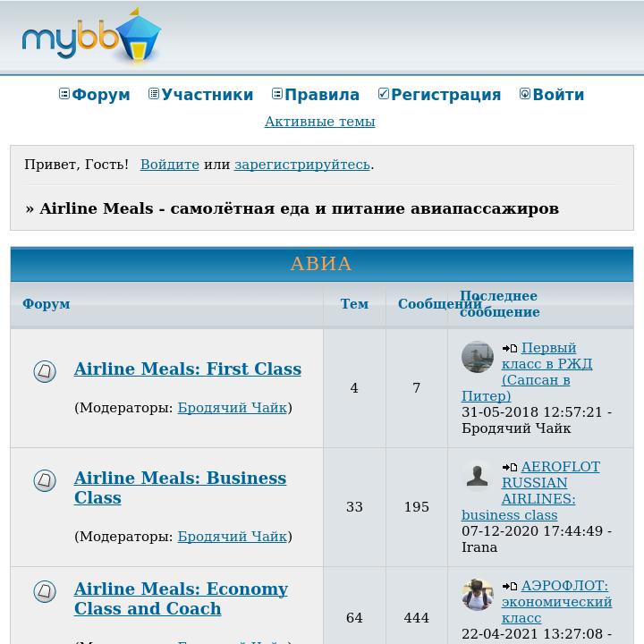Image resolution: width=644 pixels, height=644 pixels.
Task: Click message count 7 in First Class row
Action: (x=417, y=388)
